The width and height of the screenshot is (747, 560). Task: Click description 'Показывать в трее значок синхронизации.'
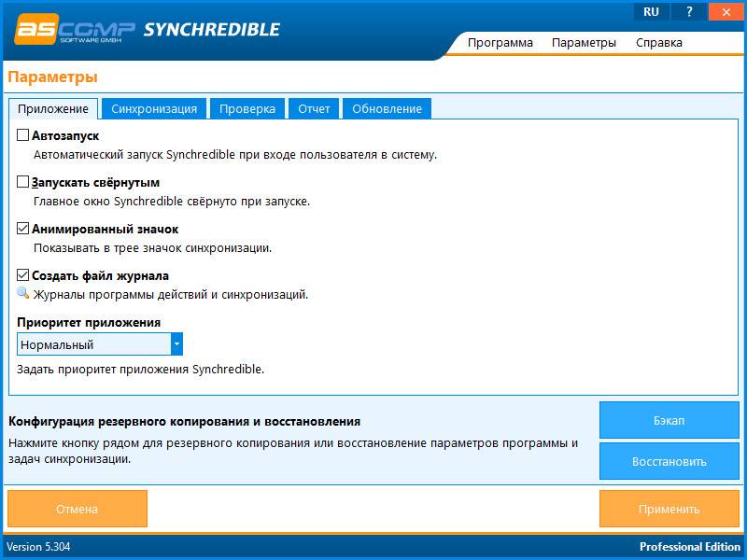point(152,247)
